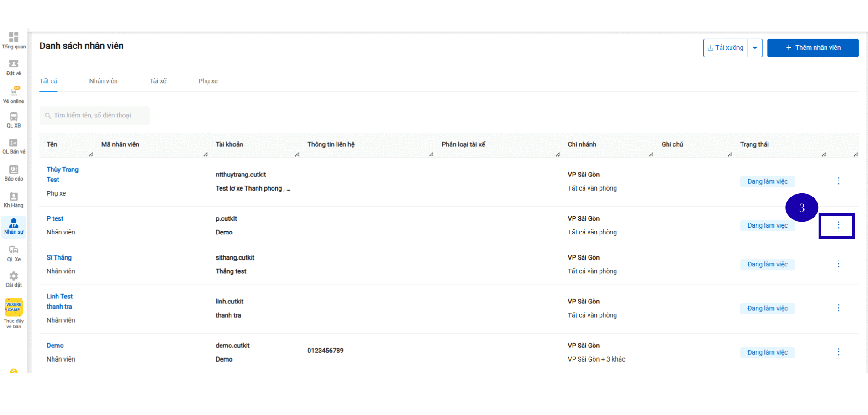Open QL Bán vé sidebar icon
Image resolution: width=868 pixels, height=415 pixels.
pyautogui.click(x=14, y=144)
